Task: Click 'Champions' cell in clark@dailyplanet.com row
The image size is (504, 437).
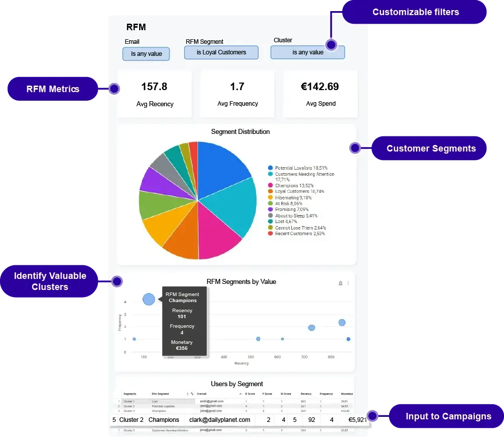Action: [x=164, y=420]
